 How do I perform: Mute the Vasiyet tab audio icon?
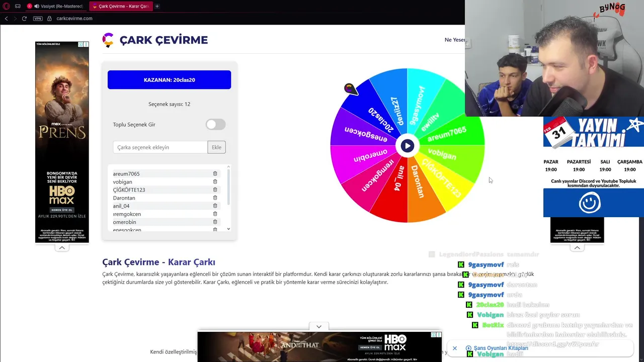coord(36,6)
